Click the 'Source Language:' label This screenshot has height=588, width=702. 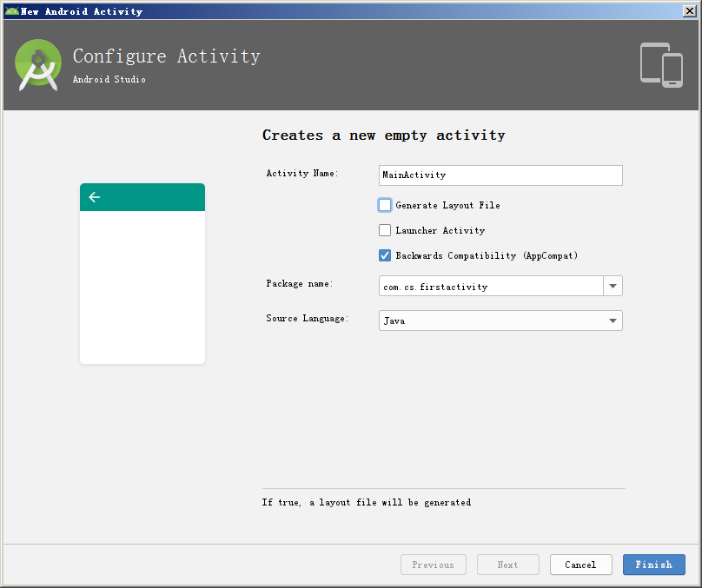coord(308,318)
